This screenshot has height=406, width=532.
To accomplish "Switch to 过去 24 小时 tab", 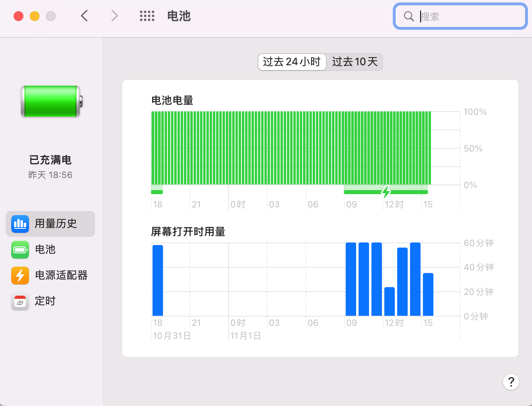I will point(292,62).
